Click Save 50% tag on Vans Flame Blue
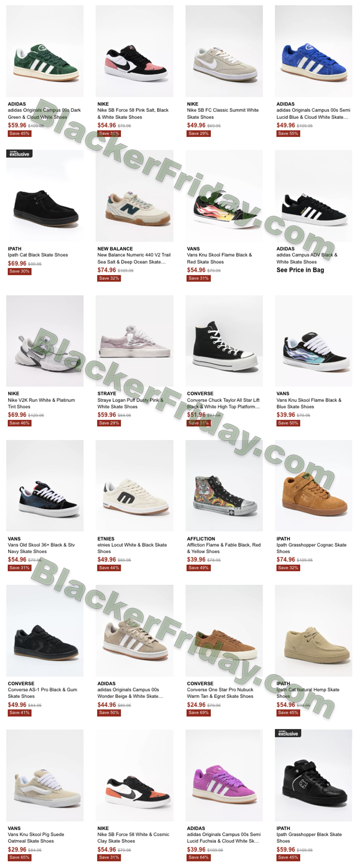Viewport: 358px width, 868px height. pyautogui.click(x=288, y=423)
